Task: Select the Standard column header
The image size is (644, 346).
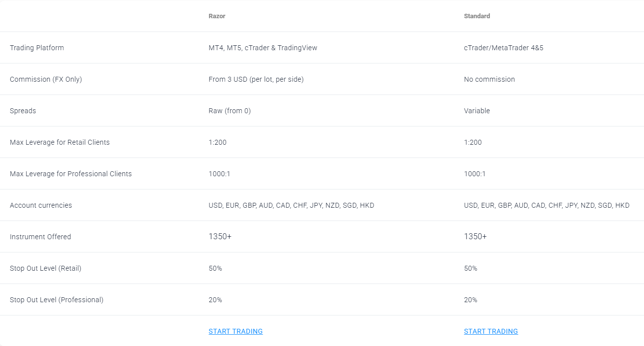Action: click(x=477, y=16)
